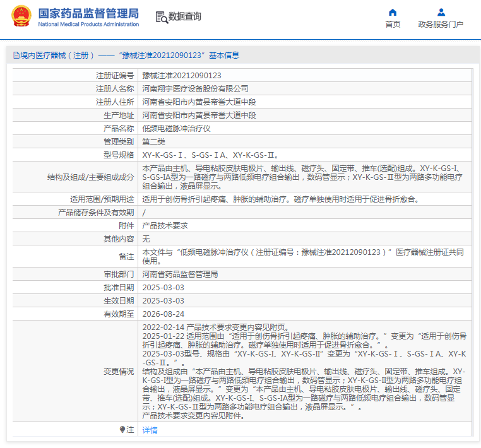Click the document icon before 境内医疗器械

16,56
